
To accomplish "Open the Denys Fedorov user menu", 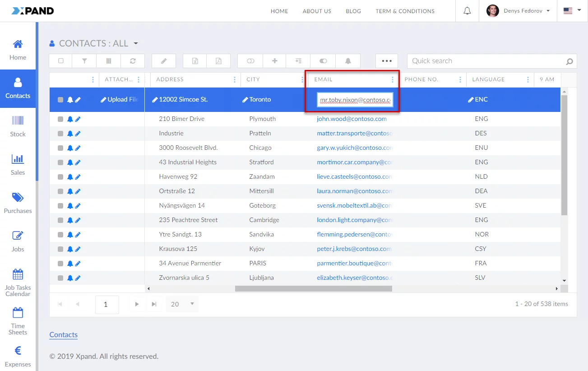I will click(519, 11).
